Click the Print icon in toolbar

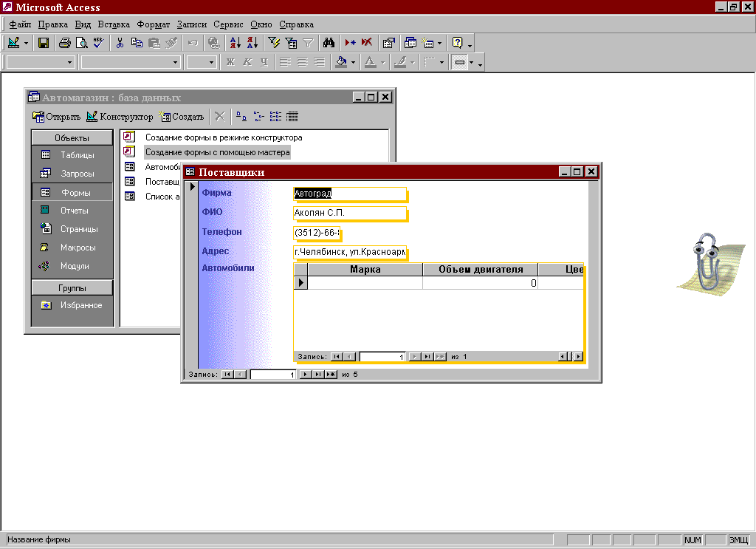pos(65,43)
